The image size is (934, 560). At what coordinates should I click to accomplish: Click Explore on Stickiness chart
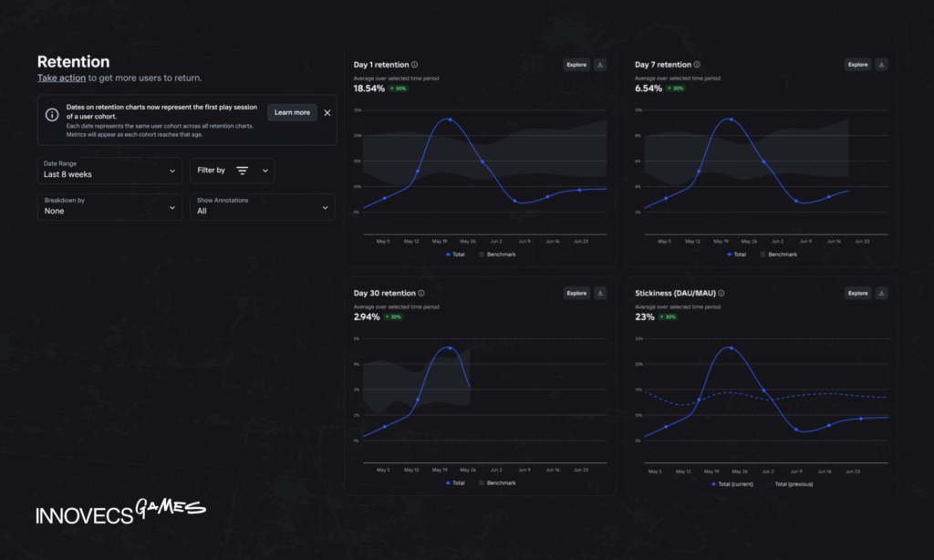coord(857,293)
